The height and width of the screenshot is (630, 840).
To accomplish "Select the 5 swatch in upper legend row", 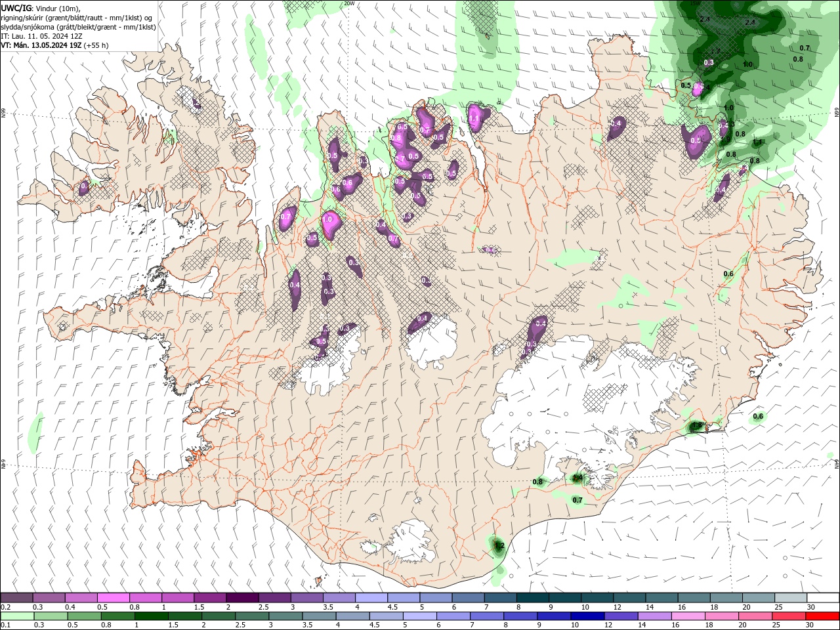I will click(x=436, y=598).
